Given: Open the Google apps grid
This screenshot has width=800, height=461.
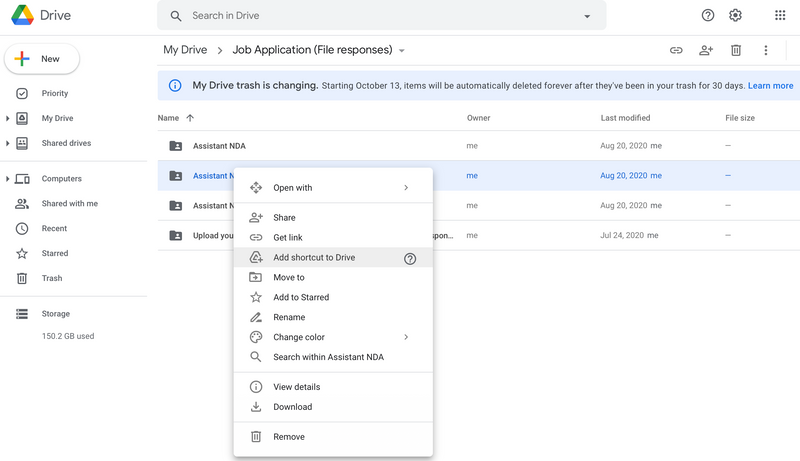Looking at the screenshot, I should point(780,16).
